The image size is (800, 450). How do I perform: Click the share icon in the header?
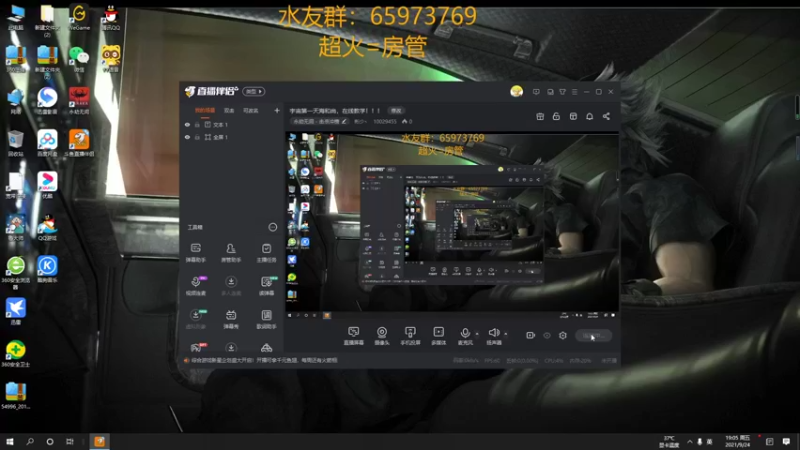(606, 116)
